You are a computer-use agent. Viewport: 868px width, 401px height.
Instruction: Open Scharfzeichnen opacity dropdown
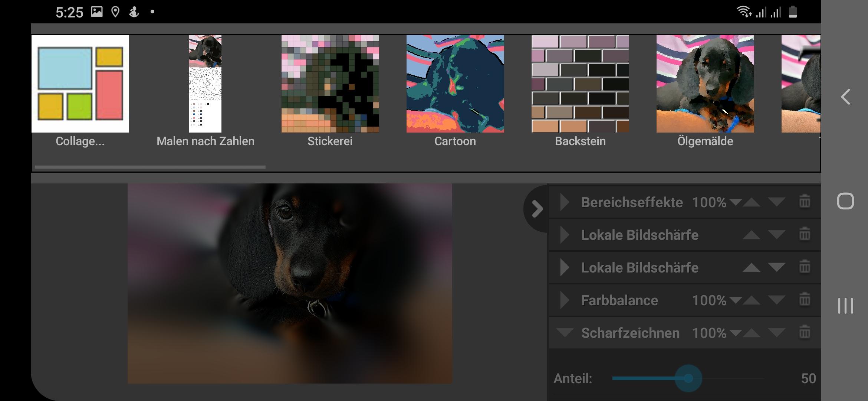click(735, 333)
